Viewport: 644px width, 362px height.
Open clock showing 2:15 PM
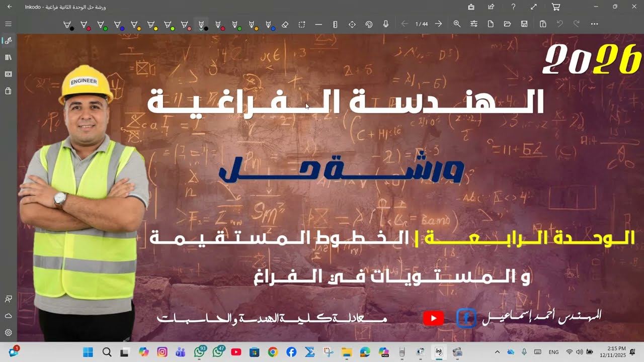(x=612, y=351)
